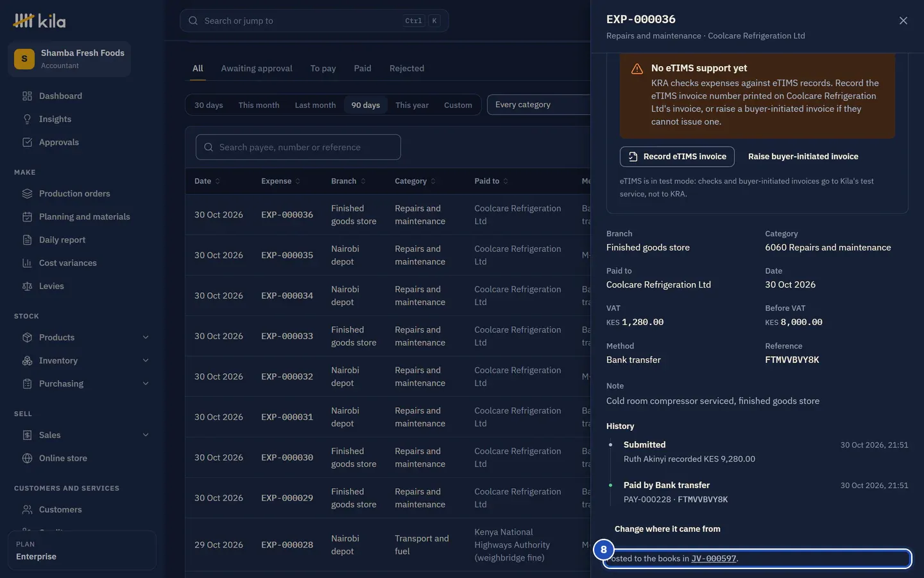Expand the Sales section chevron
Image resolution: width=924 pixels, height=578 pixels.
146,435
